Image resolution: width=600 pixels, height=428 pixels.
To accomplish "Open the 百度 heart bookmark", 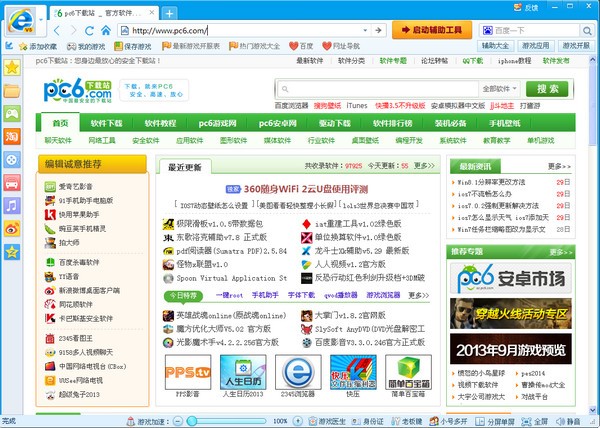I will tap(301, 46).
